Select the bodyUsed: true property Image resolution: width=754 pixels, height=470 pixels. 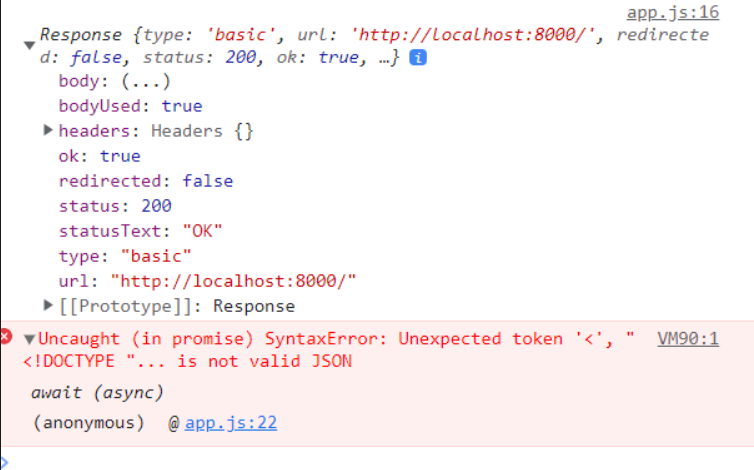click(130, 106)
